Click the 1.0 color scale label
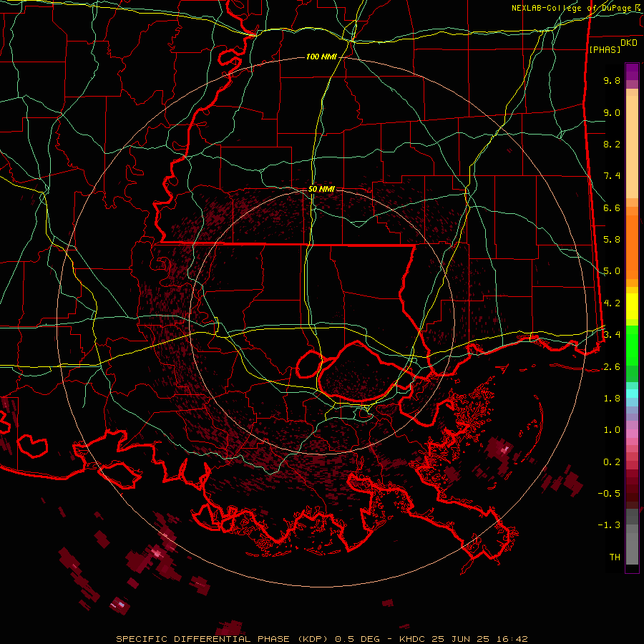644x644 pixels. [x=612, y=430]
